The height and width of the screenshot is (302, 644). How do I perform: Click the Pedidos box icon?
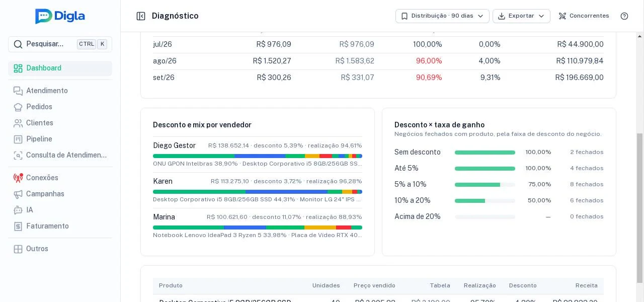tap(18, 107)
